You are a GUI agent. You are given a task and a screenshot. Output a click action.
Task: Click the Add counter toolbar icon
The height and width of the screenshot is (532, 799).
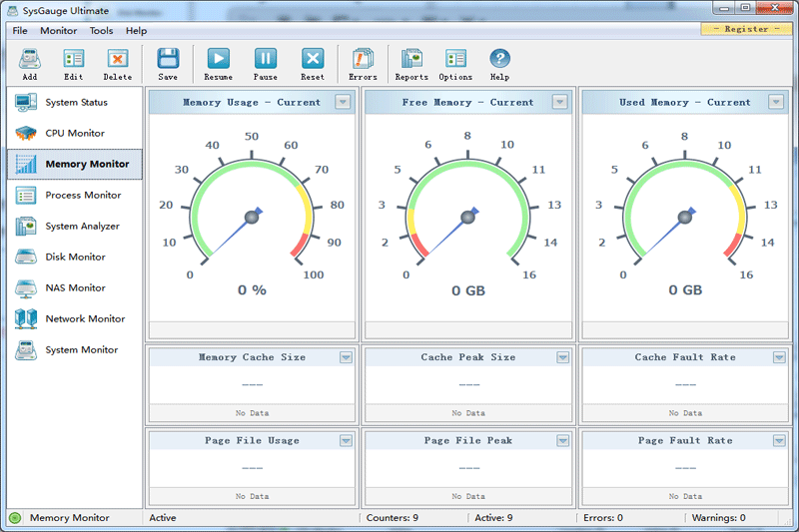click(30, 60)
